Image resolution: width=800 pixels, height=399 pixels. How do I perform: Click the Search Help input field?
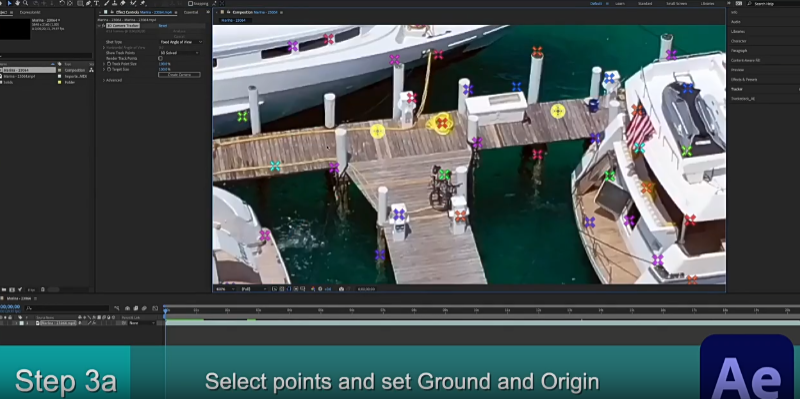pos(773,4)
